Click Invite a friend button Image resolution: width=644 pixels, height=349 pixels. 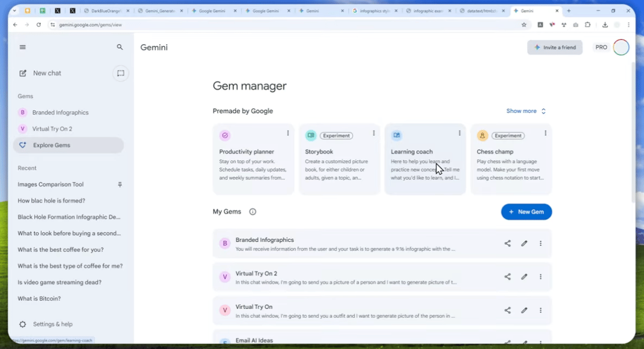pyautogui.click(x=555, y=48)
